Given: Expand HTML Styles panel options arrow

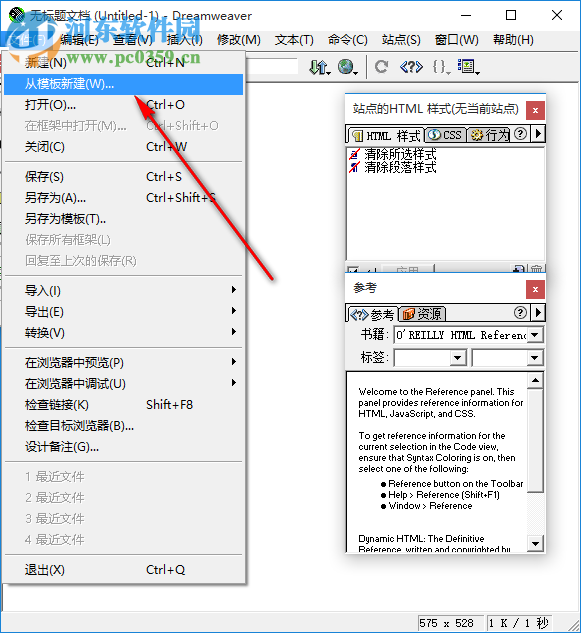Looking at the screenshot, I should [538, 134].
